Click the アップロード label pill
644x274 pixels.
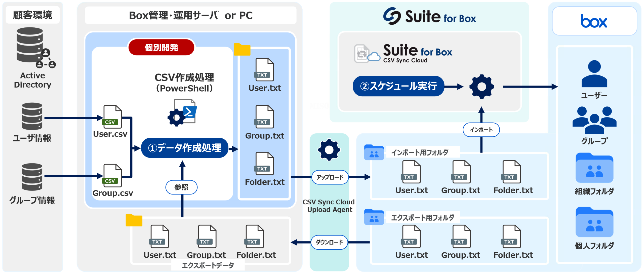pyautogui.click(x=330, y=177)
